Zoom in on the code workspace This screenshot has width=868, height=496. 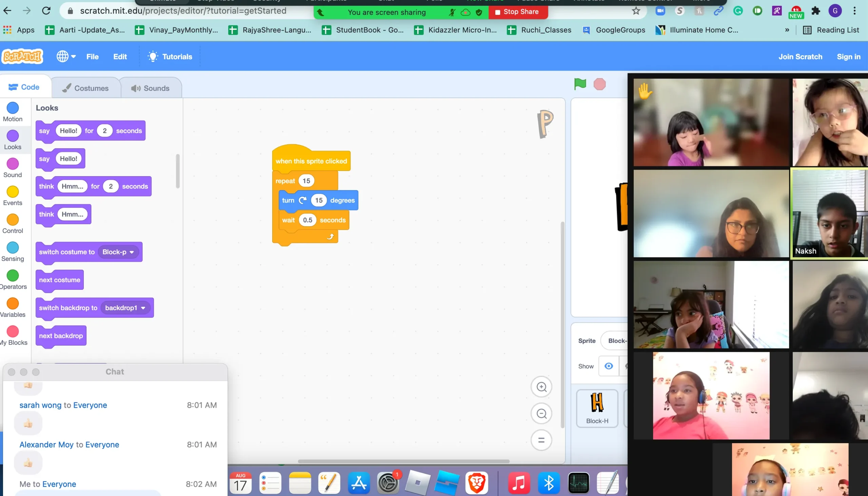tap(541, 387)
